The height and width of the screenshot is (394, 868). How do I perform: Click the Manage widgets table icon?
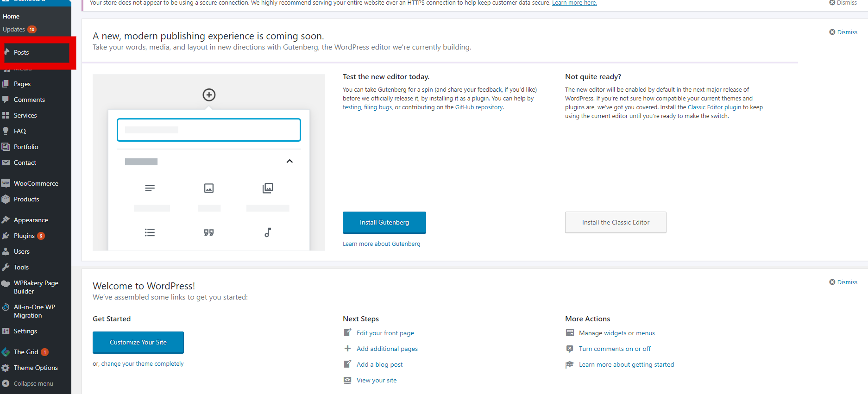coord(570,333)
